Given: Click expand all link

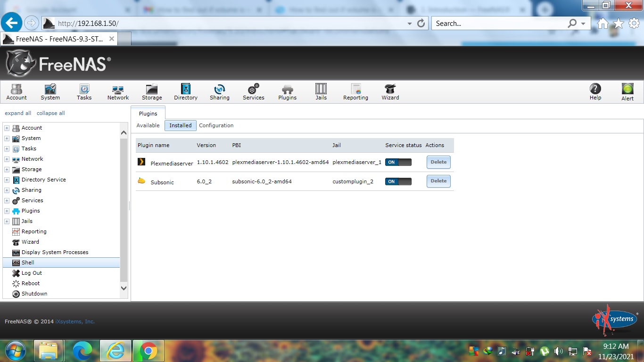Looking at the screenshot, I should click(18, 113).
